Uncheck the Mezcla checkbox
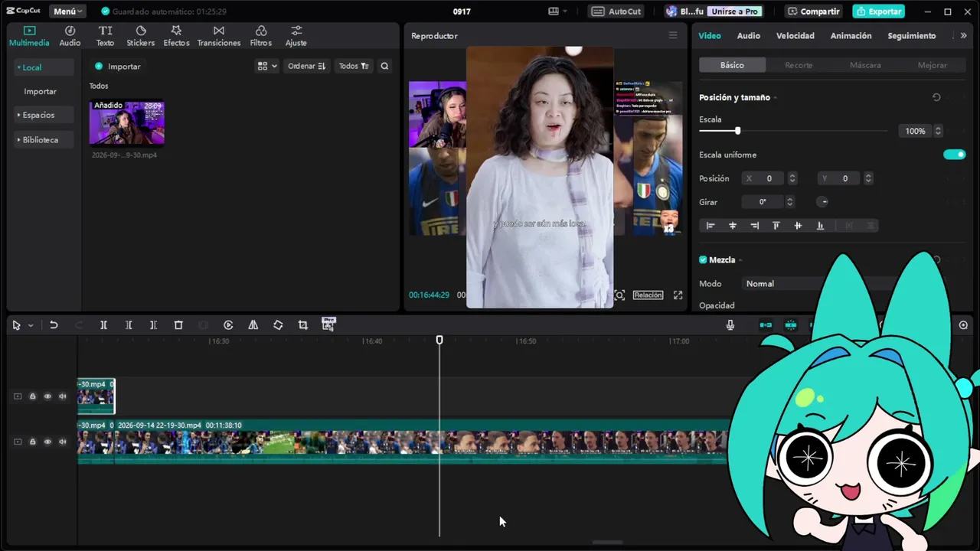 click(703, 260)
